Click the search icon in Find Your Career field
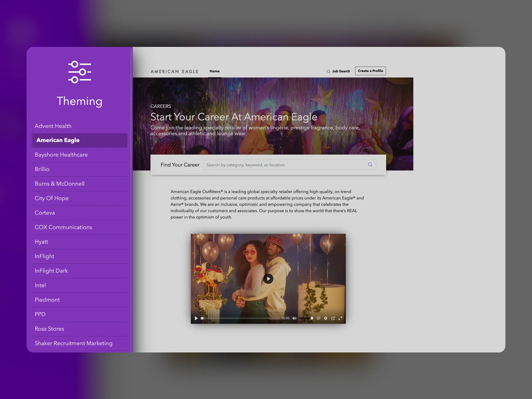Screen dimensions: 532x399 (370, 165)
